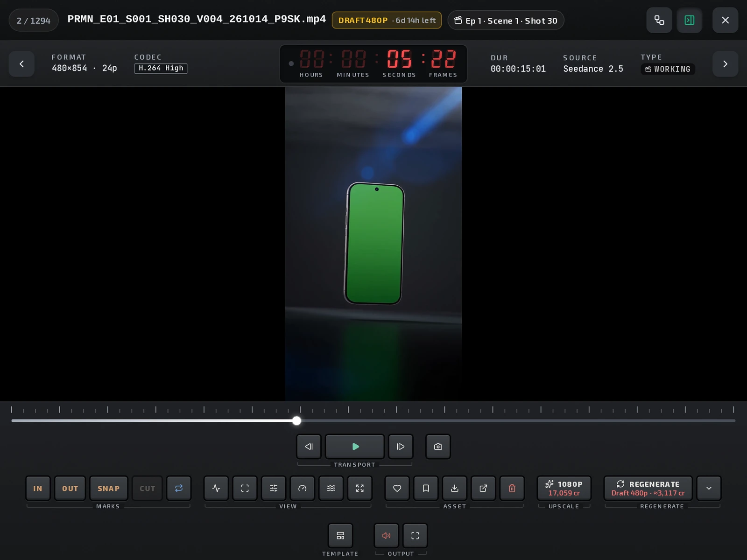Go to the next clip

pyautogui.click(x=725, y=64)
